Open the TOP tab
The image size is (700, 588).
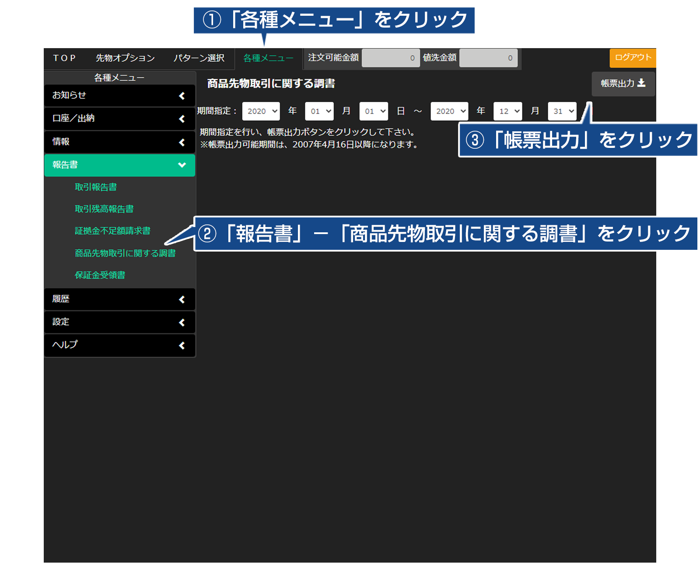pyautogui.click(x=64, y=58)
